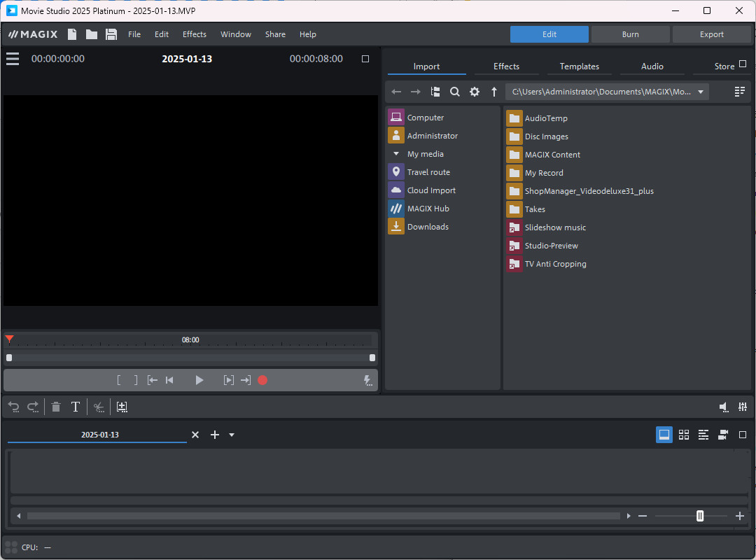Maximize the project window panel

(743, 435)
